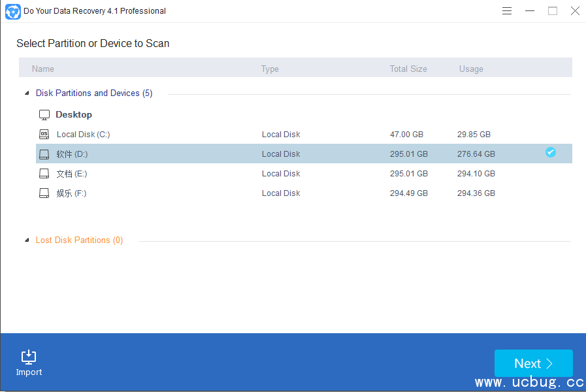Click the Local Disk (C:) OS drive icon

click(x=44, y=135)
